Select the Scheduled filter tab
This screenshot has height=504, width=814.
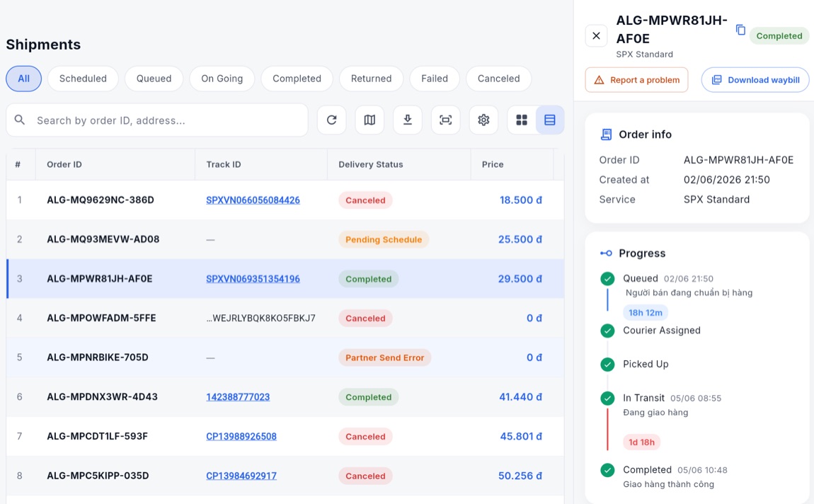[83, 79]
